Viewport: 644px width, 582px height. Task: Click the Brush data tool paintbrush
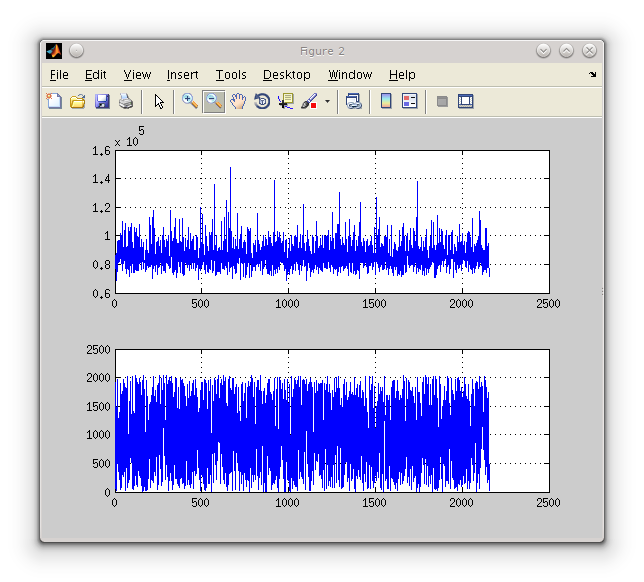coord(309,101)
